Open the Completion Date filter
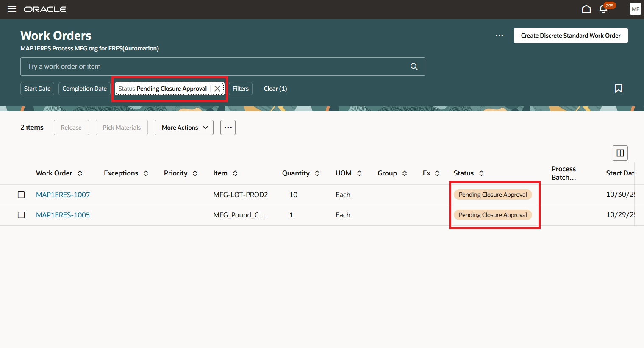This screenshot has width=644, height=348. pyautogui.click(x=85, y=89)
